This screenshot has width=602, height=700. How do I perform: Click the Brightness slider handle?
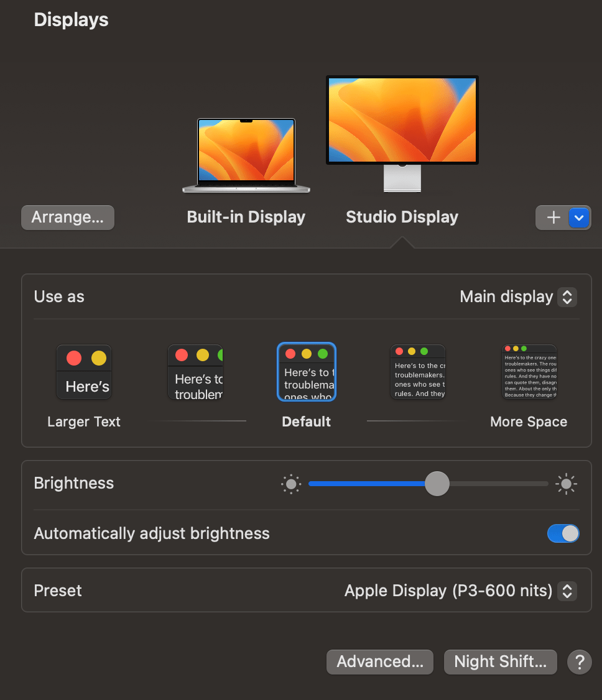pos(437,483)
